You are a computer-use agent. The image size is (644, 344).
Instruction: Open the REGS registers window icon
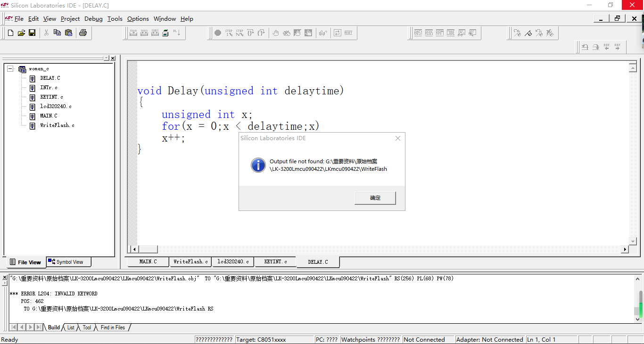(429, 33)
